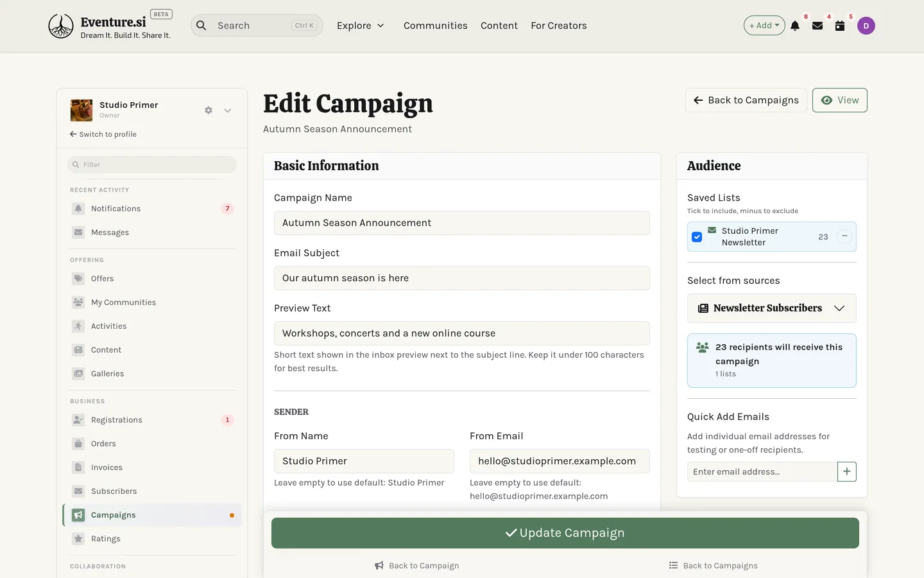Focus the sidebar Filter field

point(152,164)
